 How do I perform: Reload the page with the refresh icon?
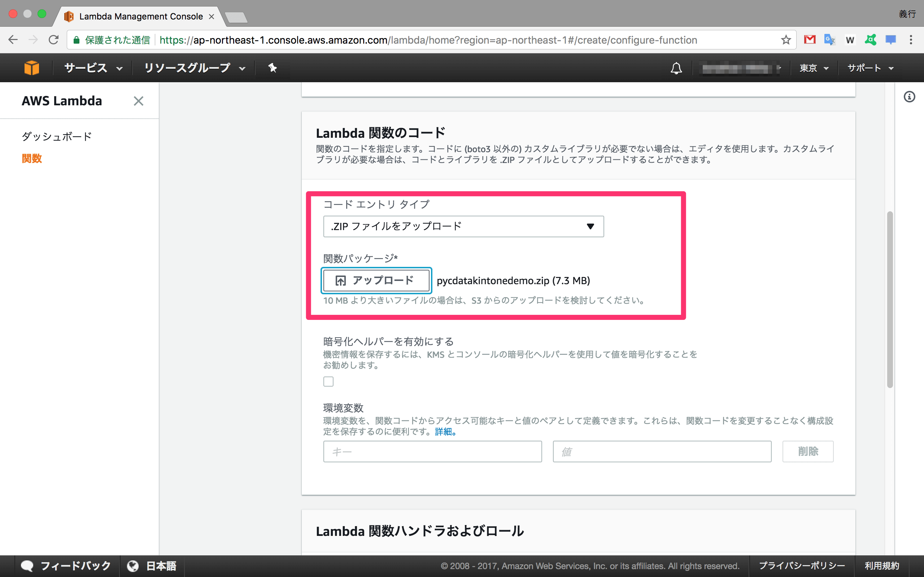click(53, 40)
